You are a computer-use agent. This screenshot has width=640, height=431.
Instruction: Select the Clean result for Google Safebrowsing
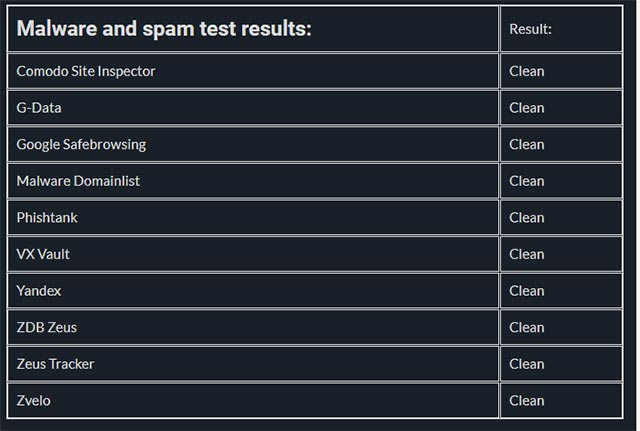pyautogui.click(x=527, y=144)
